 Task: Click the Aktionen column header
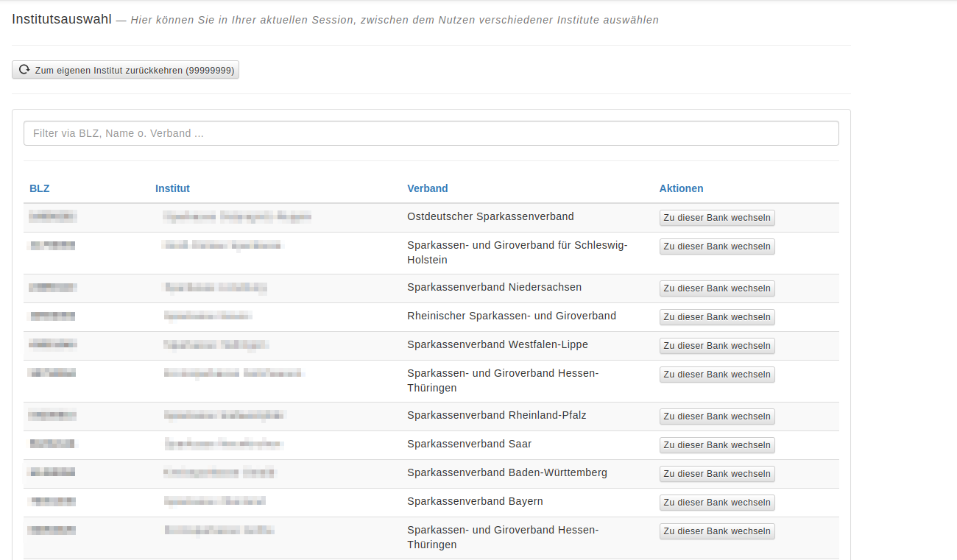pos(681,188)
